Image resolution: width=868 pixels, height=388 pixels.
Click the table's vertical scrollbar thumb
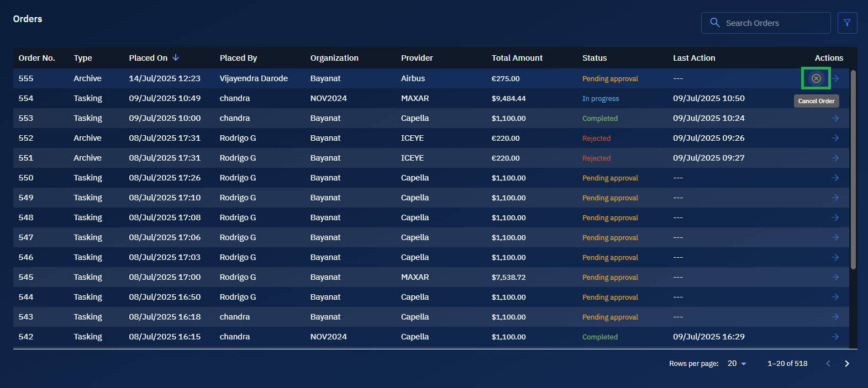click(853, 169)
